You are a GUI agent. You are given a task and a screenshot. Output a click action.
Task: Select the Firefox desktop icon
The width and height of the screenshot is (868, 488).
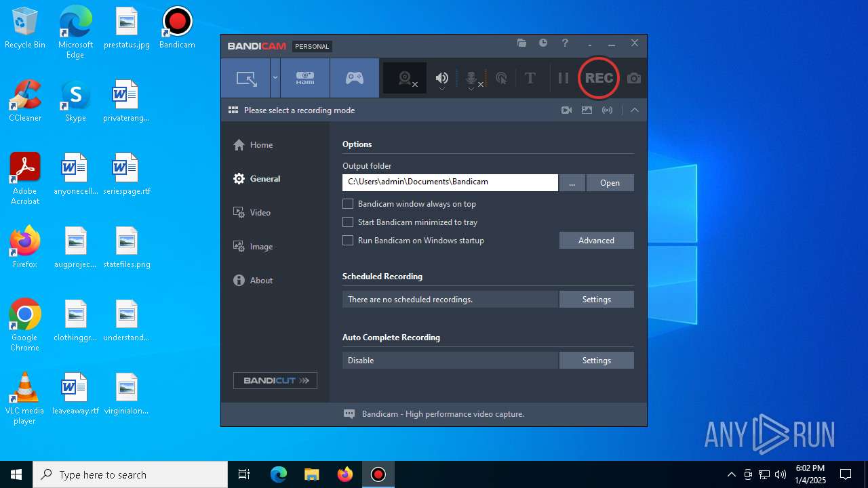tap(25, 247)
